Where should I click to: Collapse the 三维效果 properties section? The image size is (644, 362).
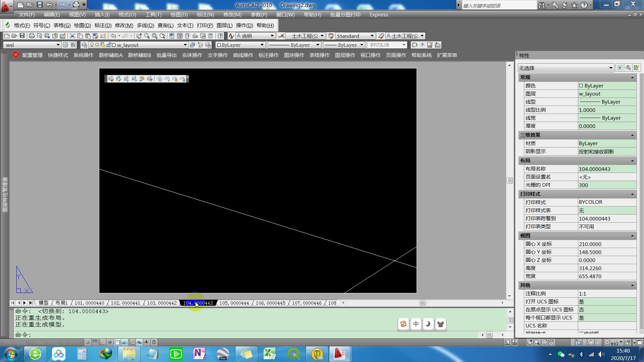pos(632,135)
